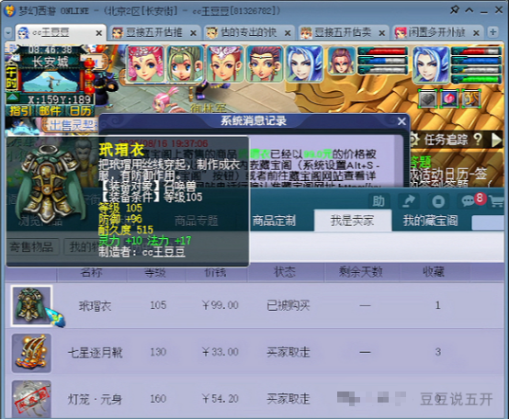Image resolution: width=509 pixels, height=420 pixels.
Task: Select the pink-haired first team member portrait
Action: click(x=145, y=63)
